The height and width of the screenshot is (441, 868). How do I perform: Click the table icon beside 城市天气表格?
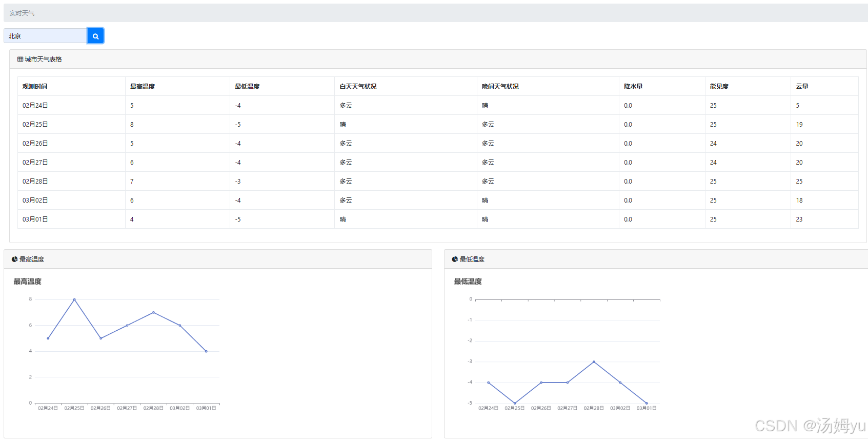tap(20, 59)
